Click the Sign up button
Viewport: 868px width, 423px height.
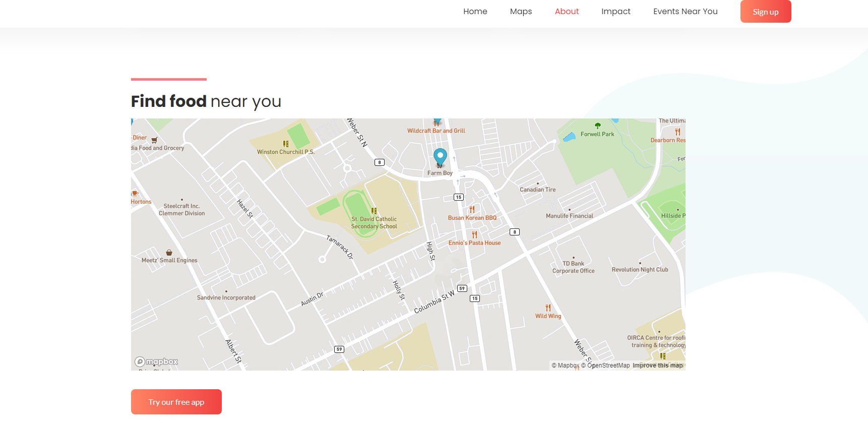point(765,12)
